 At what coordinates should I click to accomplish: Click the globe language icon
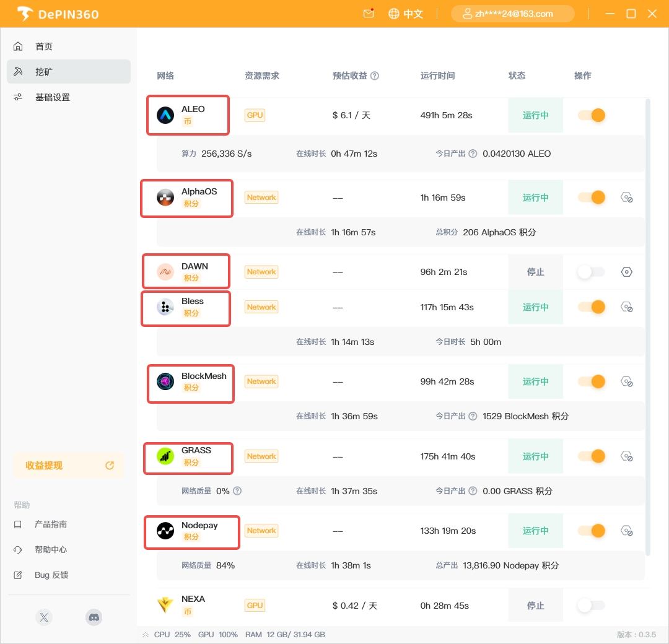(393, 14)
